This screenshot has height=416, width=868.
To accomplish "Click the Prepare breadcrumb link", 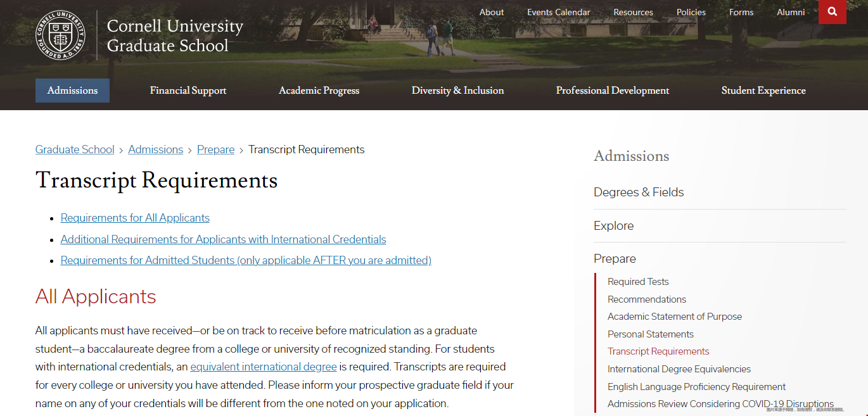I will tap(216, 149).
